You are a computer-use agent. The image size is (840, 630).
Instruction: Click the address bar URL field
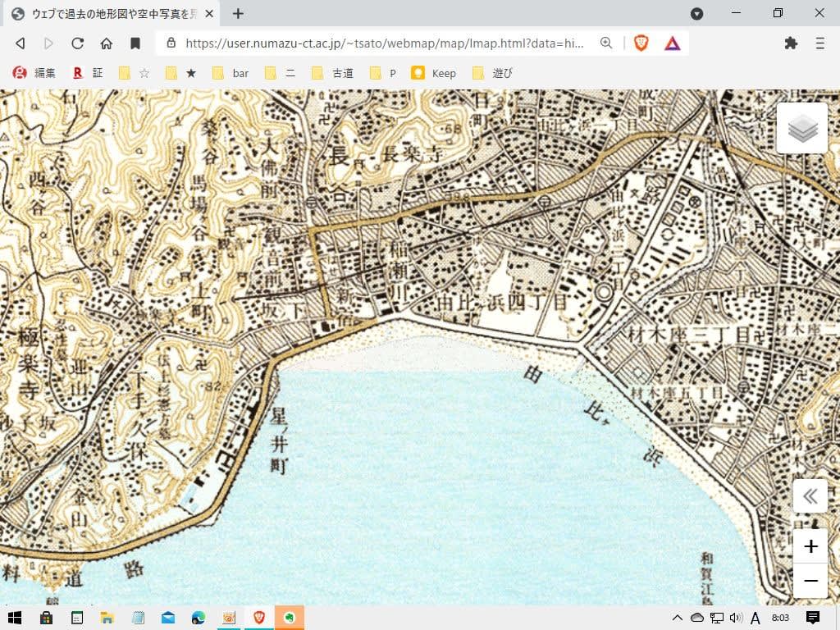coord(385,43)
